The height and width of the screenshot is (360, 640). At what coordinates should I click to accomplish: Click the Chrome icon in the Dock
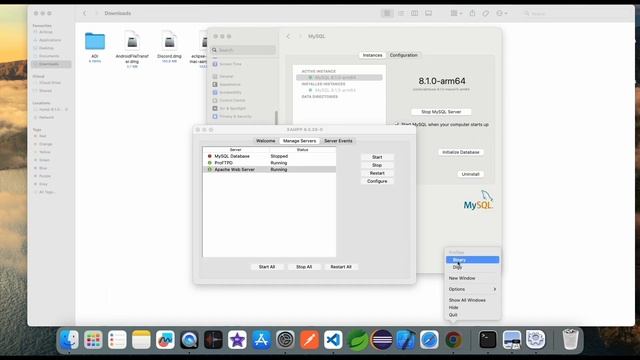pyautogui.click(x=453, y=340)
